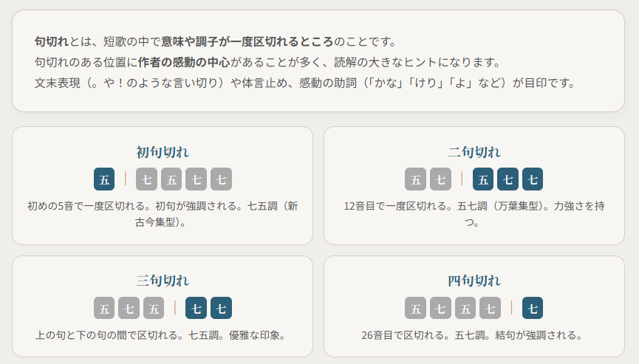Image resolution: width=639 pixels, height=364 pixels.
Task: Click the orange divider in 二句切れ card
Action: pos(462,179)
